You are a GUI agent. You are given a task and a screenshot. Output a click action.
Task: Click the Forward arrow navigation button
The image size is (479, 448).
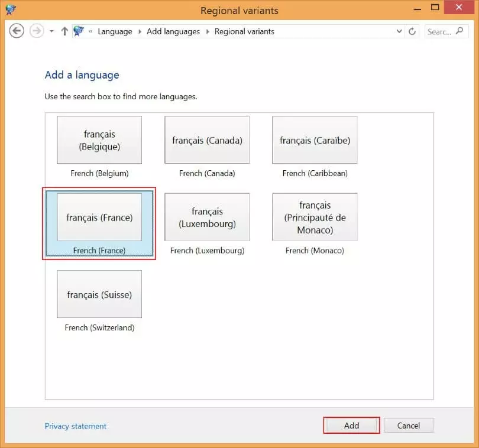tap(37, 31)
